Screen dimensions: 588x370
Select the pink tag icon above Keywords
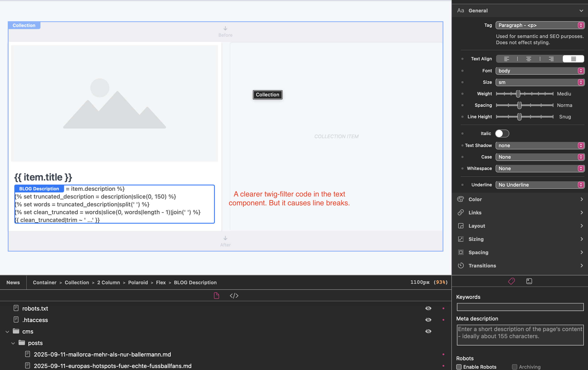tap(512, 281)
